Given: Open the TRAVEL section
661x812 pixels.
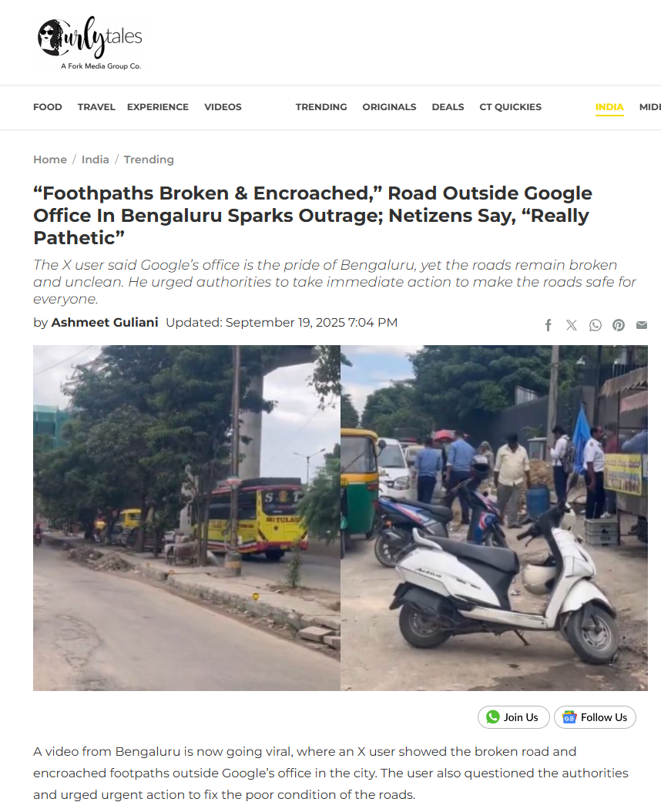Looking at the screenshot, I should click(x=96, y=107).
